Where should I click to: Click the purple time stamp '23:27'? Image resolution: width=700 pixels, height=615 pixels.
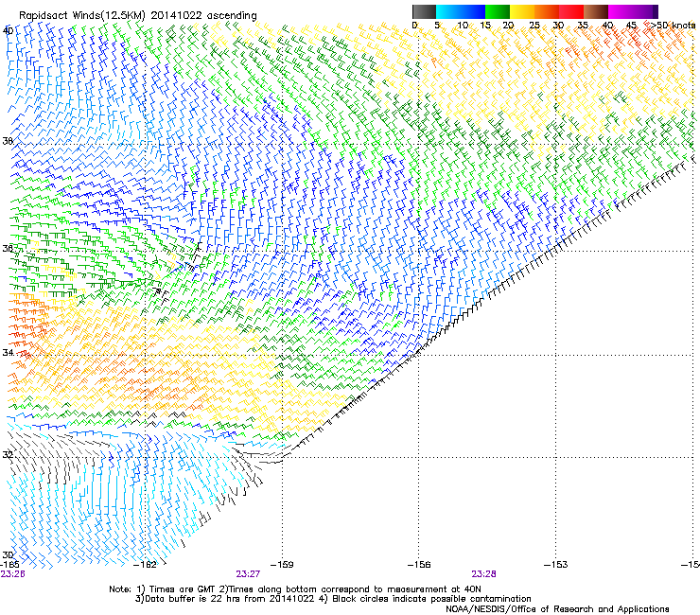tap(248, 574)
